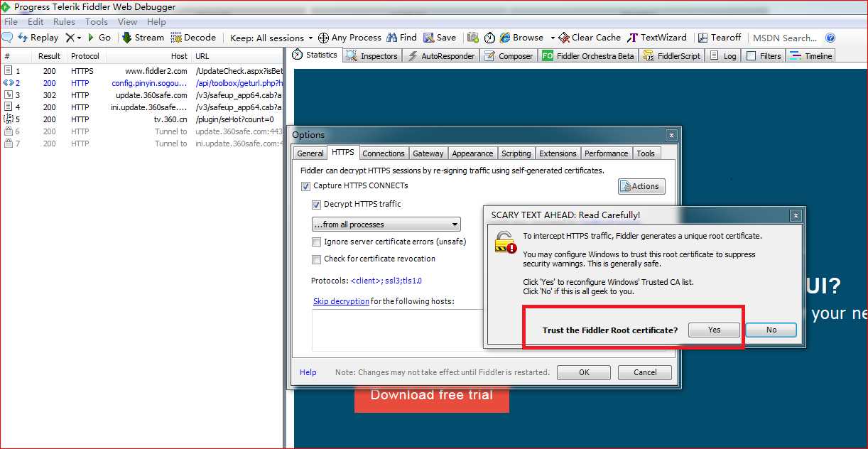Open Connections tab in Options

[384, 153]
